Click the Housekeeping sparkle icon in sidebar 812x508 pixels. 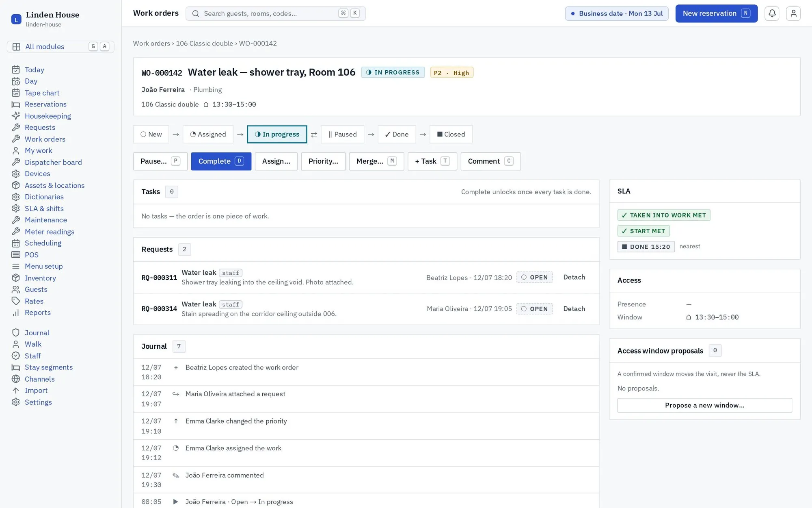click(16, 116)
